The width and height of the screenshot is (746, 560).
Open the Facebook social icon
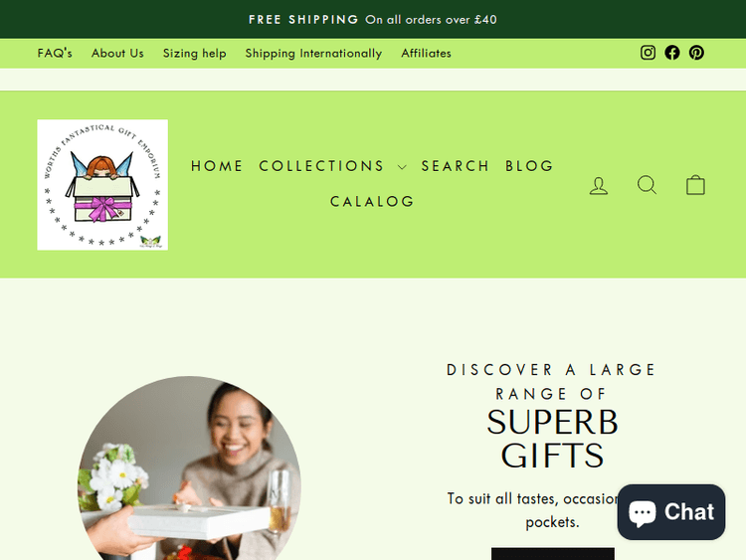click(671, 53)
